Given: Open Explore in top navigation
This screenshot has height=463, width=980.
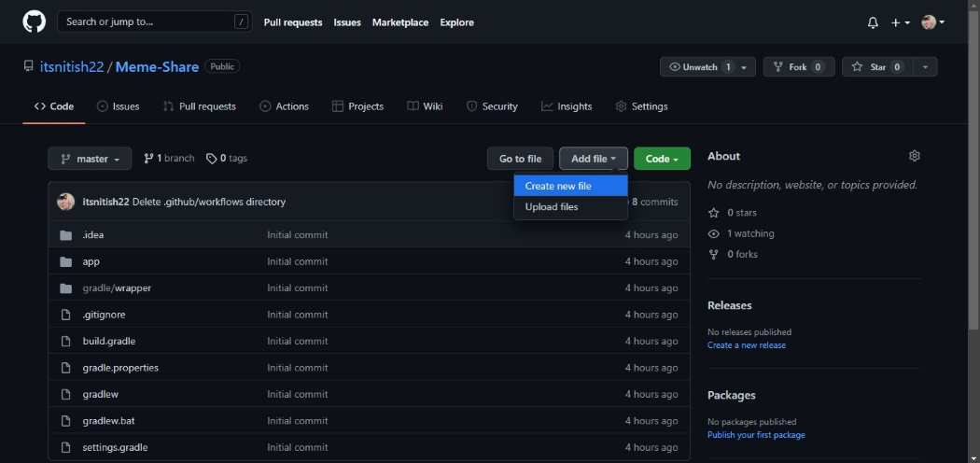Looking at the screenshot, I should point(457,22).
